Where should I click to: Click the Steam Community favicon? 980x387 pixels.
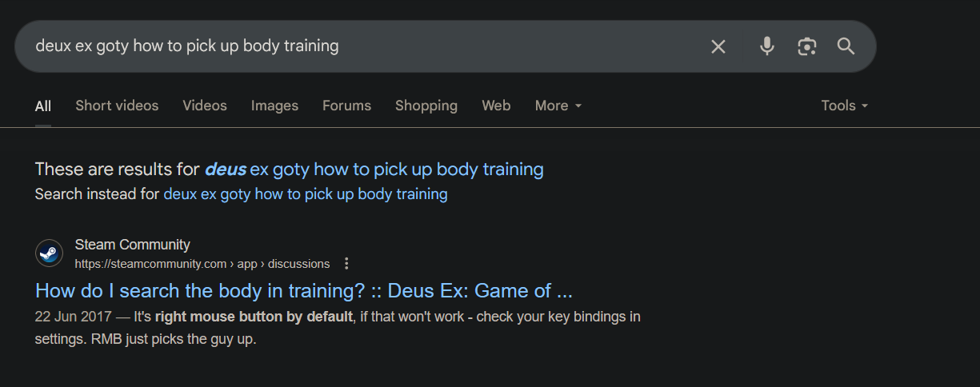tap(50, 253)
